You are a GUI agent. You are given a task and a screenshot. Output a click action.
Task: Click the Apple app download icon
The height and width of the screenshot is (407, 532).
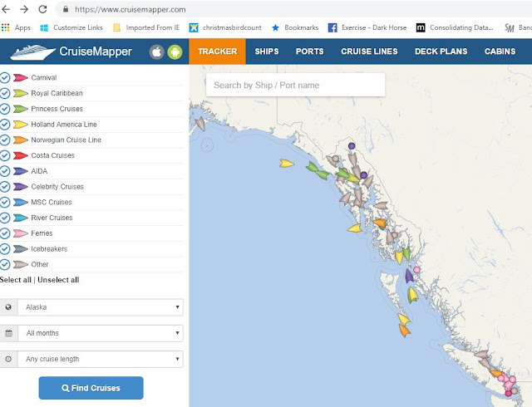(x=156, y=51)
